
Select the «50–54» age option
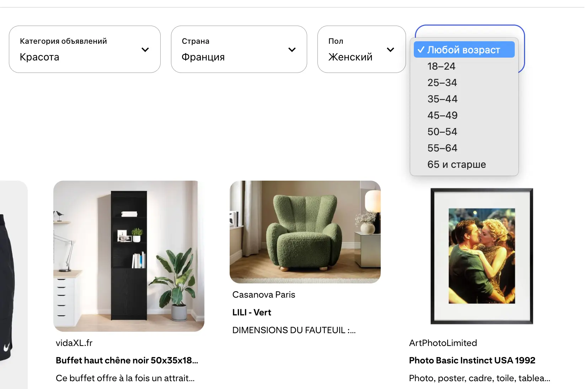[442, 132]
